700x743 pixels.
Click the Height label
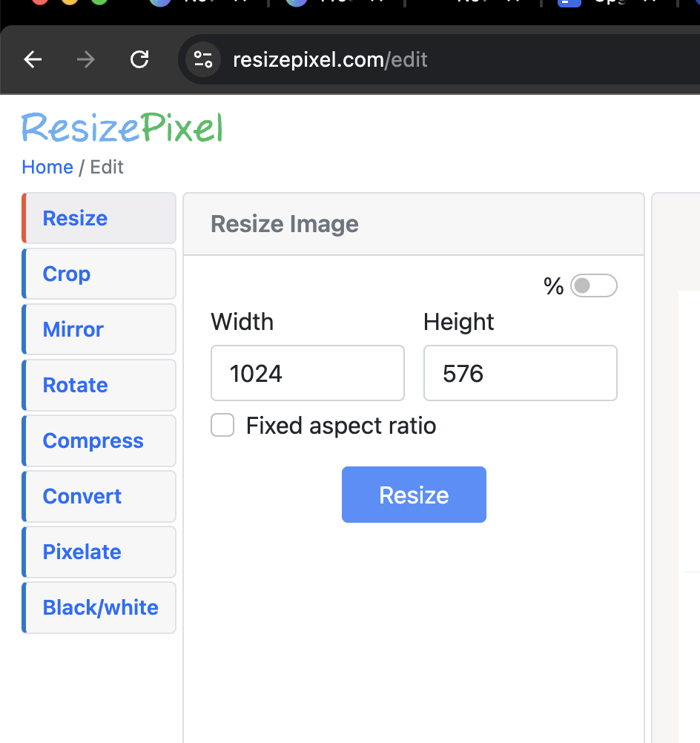(459, 323)
